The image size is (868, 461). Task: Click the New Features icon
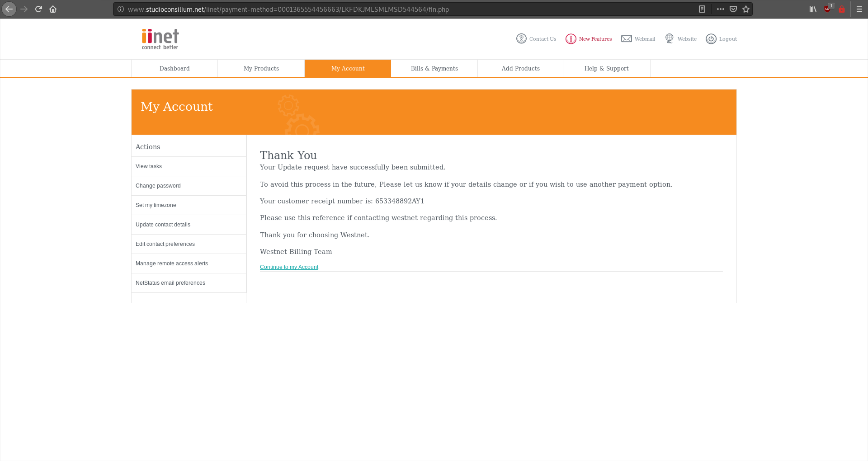coord(571,39)
